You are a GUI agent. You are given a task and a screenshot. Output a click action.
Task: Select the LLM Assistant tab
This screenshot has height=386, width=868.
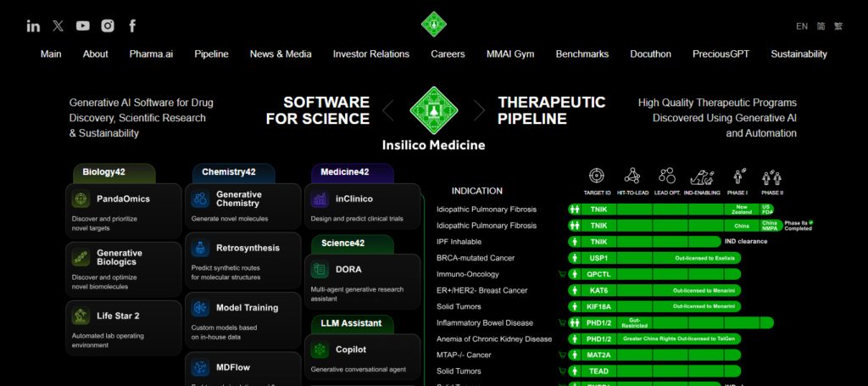(x=353, y=324)
